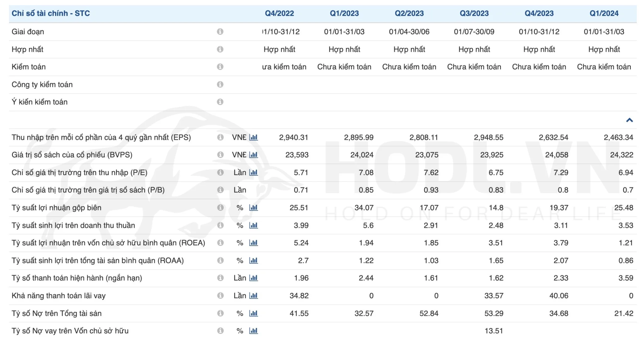This screenshot has height=355, width=644.
Task: Click the Q1/2024 EPS value 2,463.34
Action: pyautogui.click(x=618, y=137)
